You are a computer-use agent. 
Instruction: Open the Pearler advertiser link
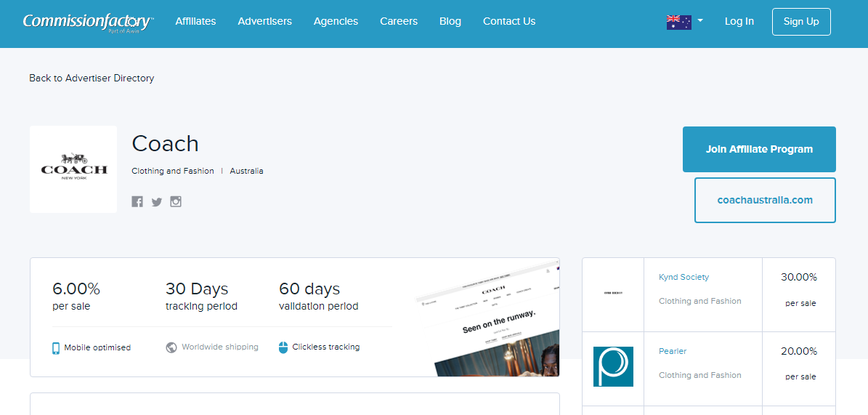(673, 351)
